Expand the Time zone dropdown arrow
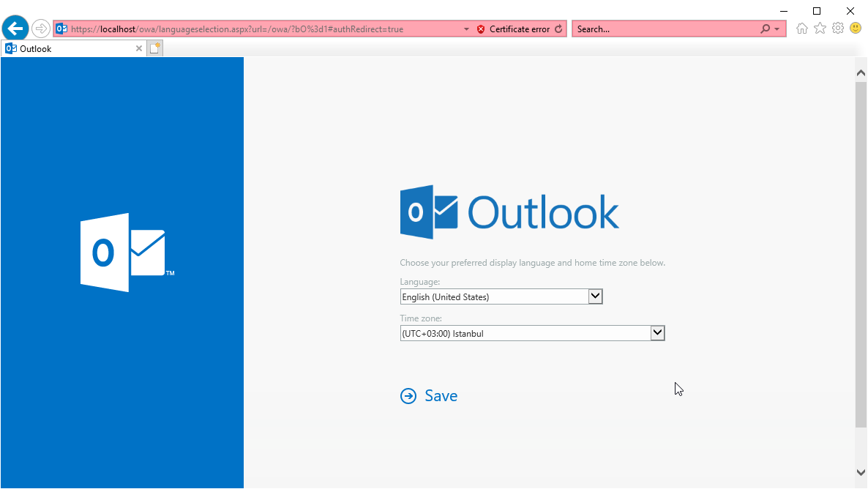Viewport: 868px width, 489px height. coord(657,333)
